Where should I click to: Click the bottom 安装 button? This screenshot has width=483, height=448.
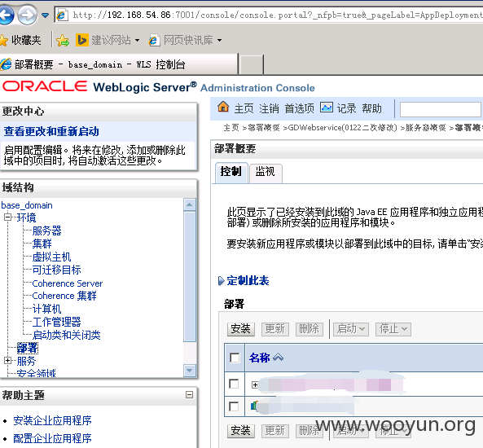[241, 431]
